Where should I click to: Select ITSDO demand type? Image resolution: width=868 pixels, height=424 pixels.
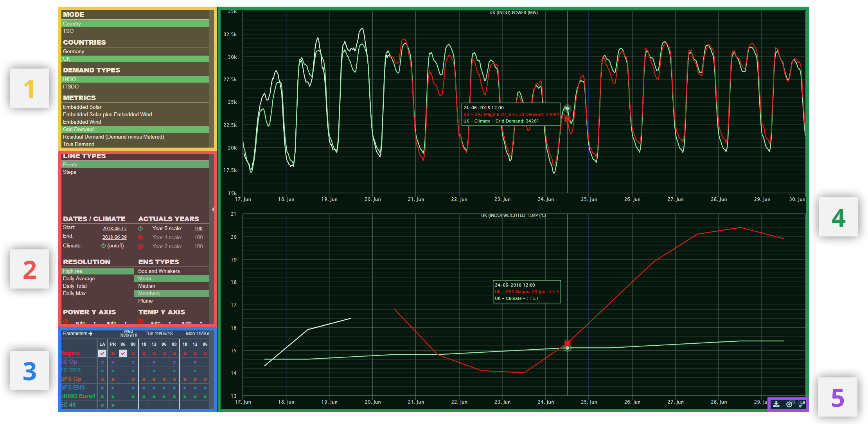pos(135,87)
